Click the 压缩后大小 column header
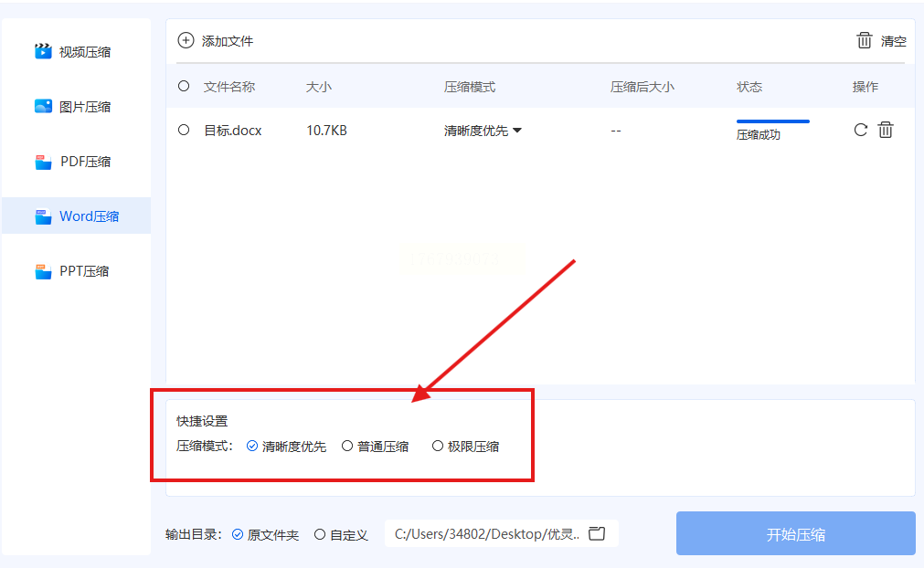The height and width of the screenshot is (568, 924). point(643,87)
